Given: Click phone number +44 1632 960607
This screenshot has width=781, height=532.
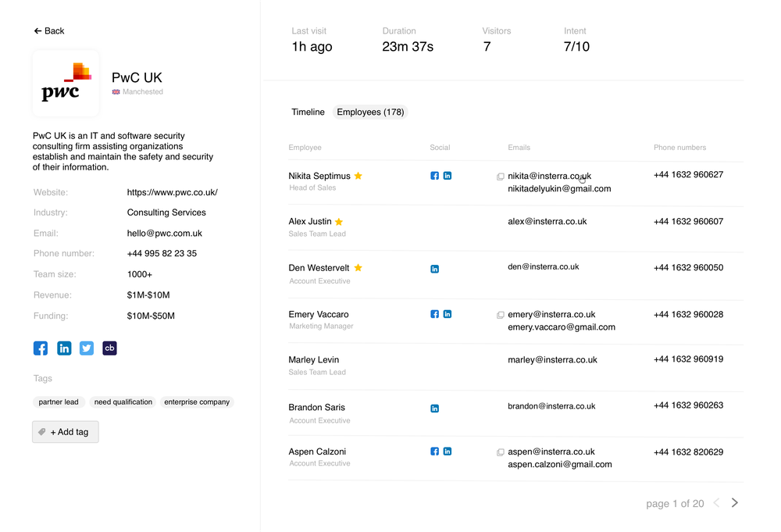Looking at the screenshot, I should point(688,221).
